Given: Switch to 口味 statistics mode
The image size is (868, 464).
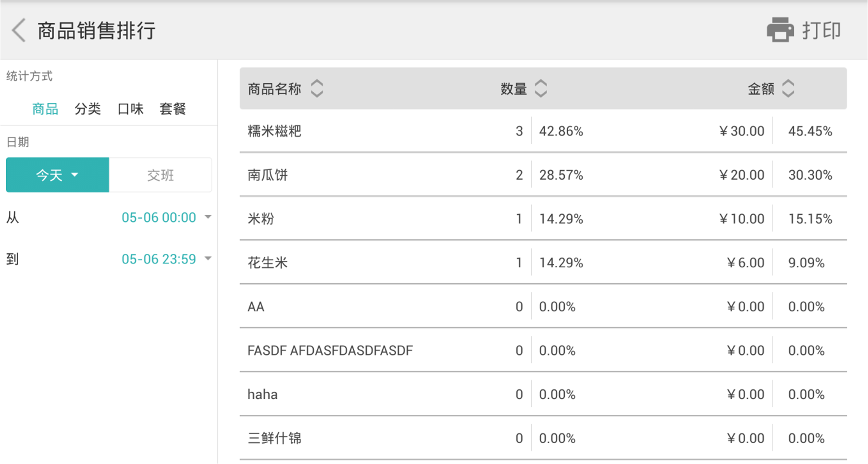Looking at the screenshot, I should click(x=130, y=109).
